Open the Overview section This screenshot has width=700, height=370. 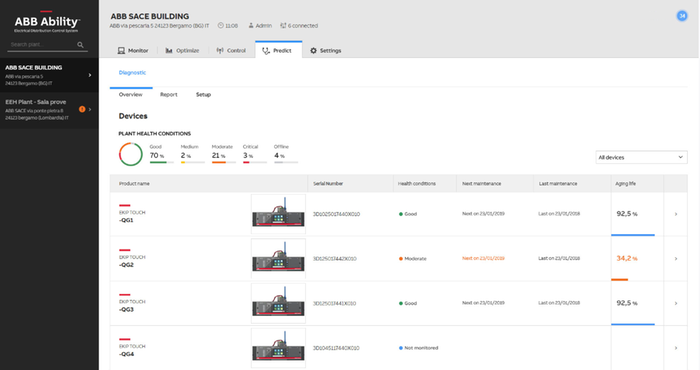tap(130, 95)
